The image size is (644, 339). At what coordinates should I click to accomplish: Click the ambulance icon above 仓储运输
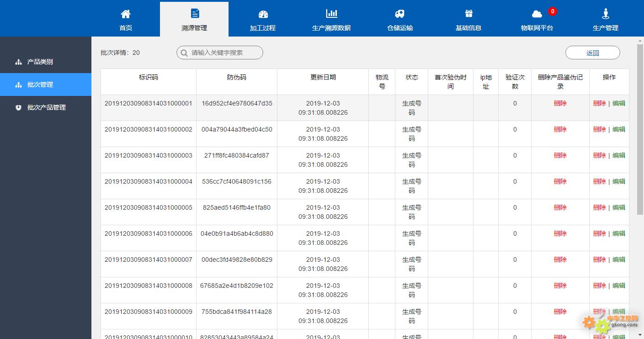click(399, 14)
